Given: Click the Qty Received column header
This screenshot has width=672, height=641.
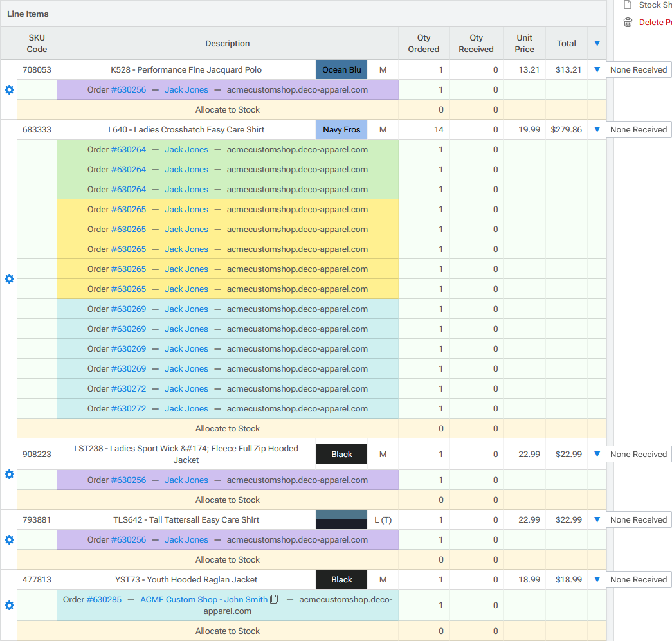Looking at the screenshot, I should (476, 43).
